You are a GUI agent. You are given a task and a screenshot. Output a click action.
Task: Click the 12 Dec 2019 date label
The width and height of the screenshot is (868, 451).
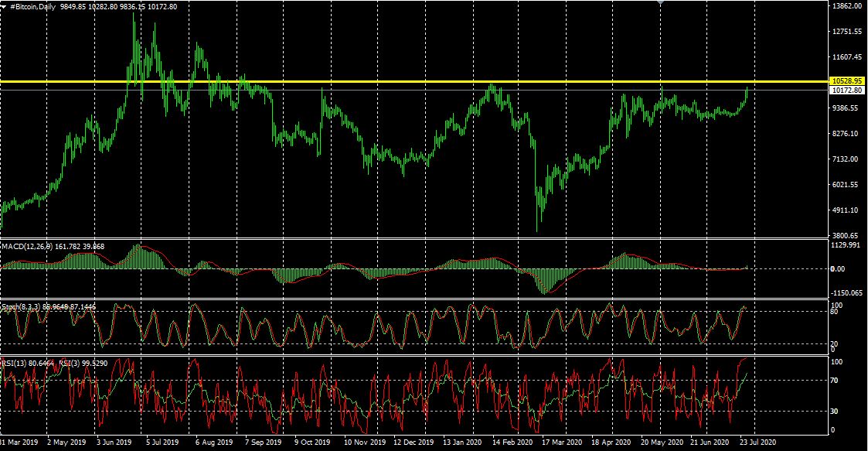coord(414,442)
